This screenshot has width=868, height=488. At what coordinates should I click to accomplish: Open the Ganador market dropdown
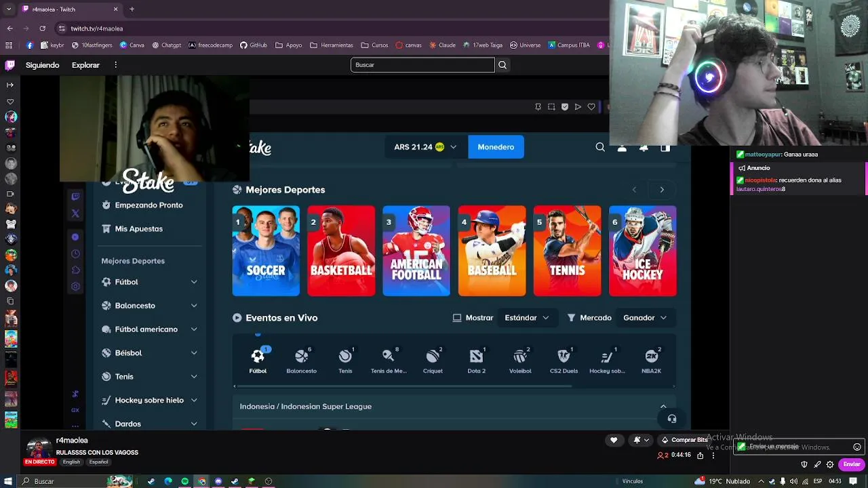tap(645, 318)
